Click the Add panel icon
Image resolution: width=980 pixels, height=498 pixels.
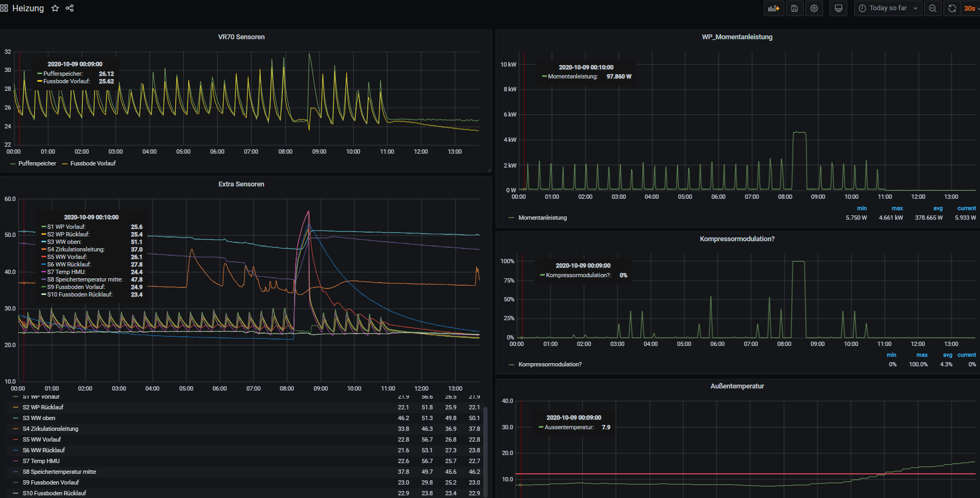click(x=774, y=9)
